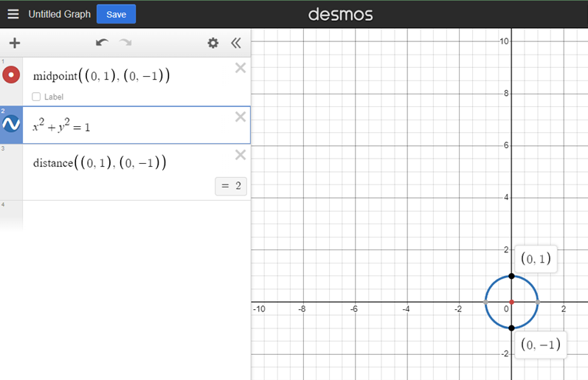The height and width of the screenshot is (380, 588).
Task: Collapse the expression list panel
Action: [x=236, y=43]
